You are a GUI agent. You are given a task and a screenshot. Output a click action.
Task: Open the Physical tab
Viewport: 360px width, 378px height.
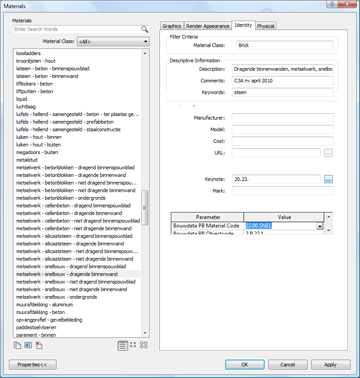[x=266, y=26]
